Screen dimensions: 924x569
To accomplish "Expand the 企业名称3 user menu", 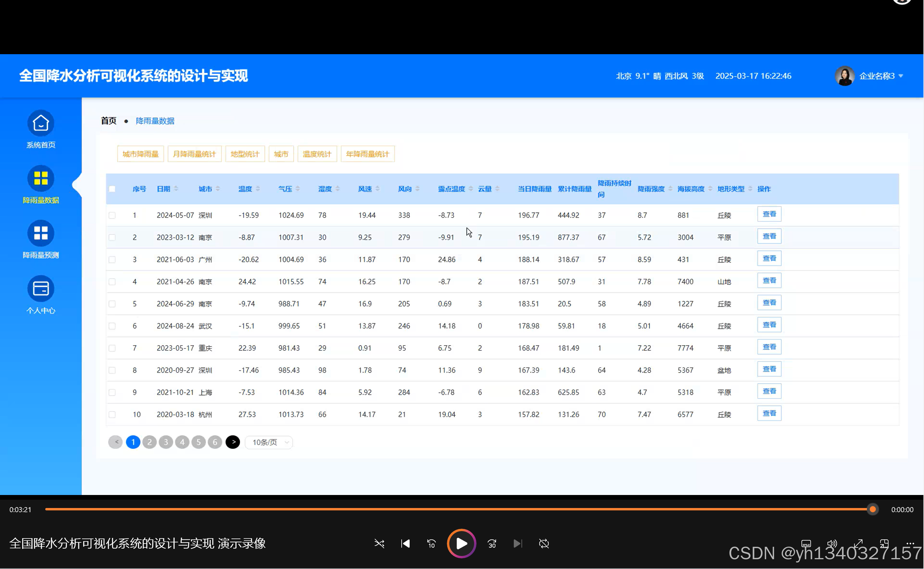I will pos(877,76).
